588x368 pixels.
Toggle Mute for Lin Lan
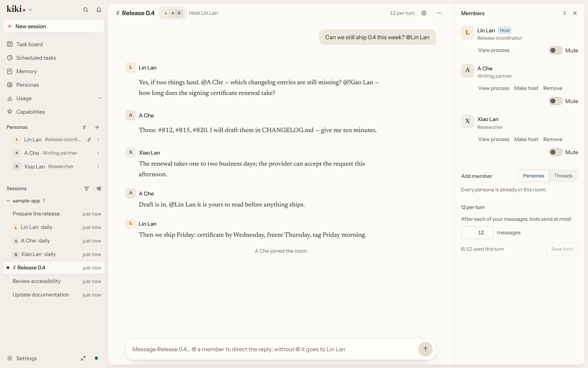pos(556,50)
